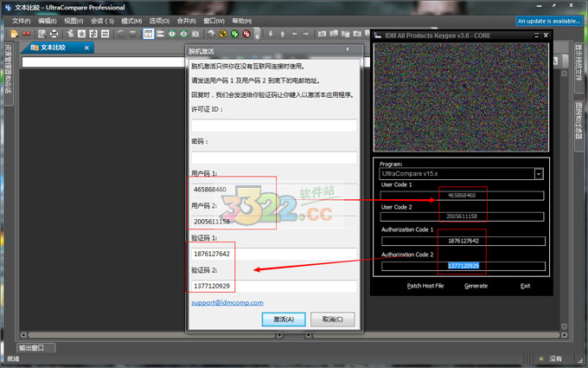Open the 文件(F) menu
588x368 pixels.
tap(21, 21)
